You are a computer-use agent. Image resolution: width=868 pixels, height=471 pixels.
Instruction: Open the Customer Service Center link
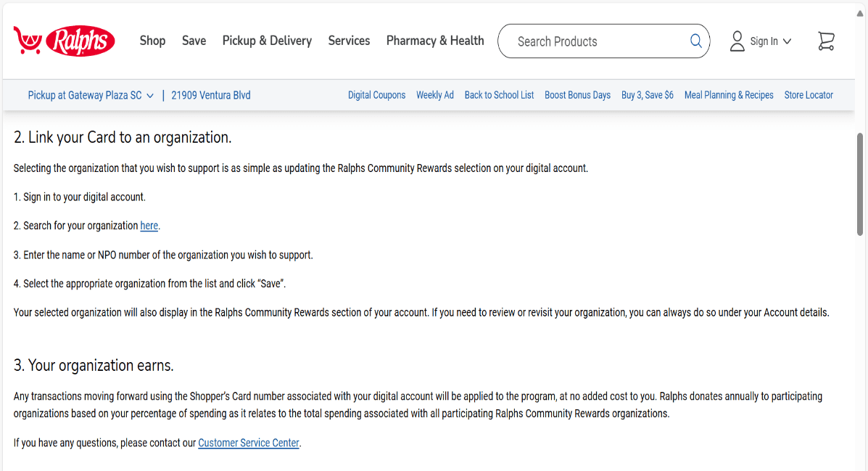[x=249, y=443]
